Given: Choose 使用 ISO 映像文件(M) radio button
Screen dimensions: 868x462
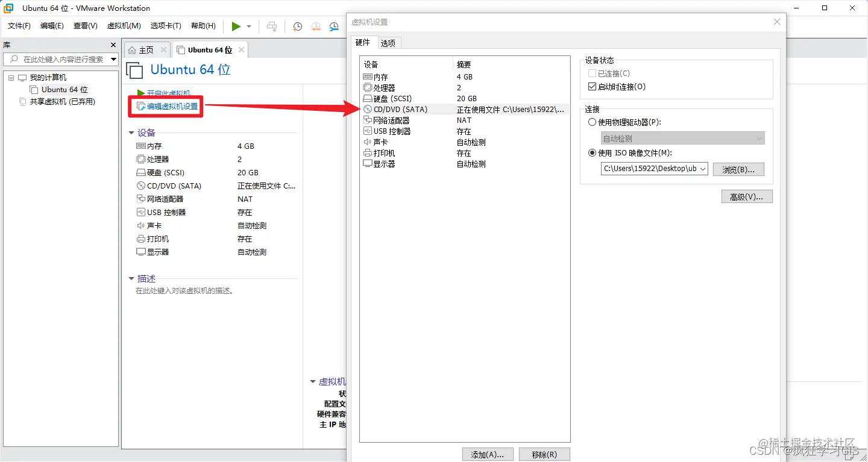Looking at the screenshot, I should click(592, 153).
